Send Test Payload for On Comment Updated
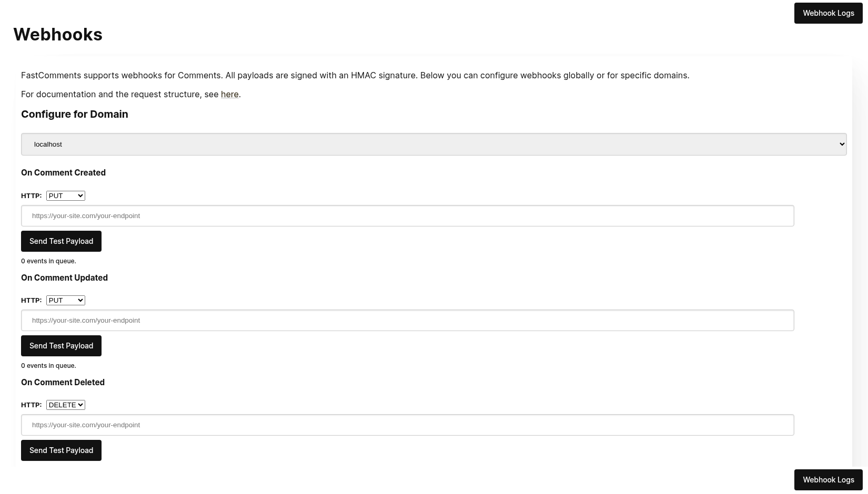Viewport: 868px width, 494px height. click(61, 346)
